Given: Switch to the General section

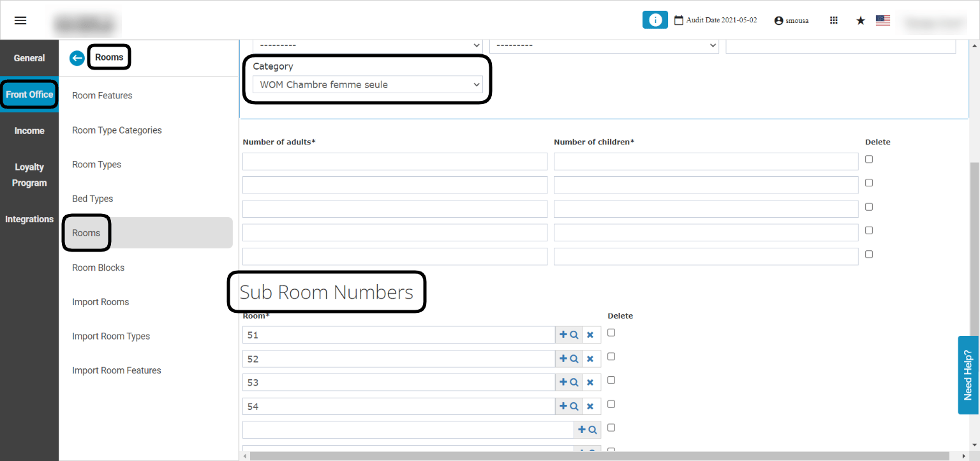Looking at the screenshot, I should pos(29,58).
